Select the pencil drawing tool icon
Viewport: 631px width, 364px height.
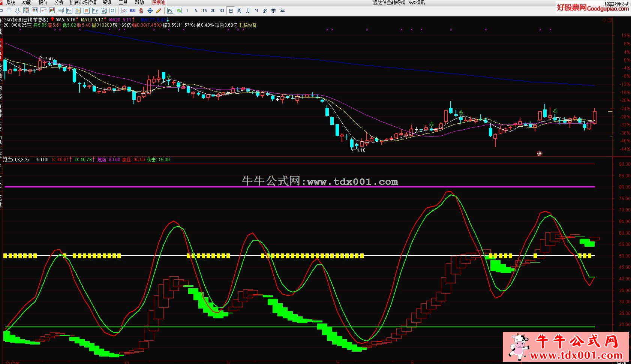click(x=159, y=10)
